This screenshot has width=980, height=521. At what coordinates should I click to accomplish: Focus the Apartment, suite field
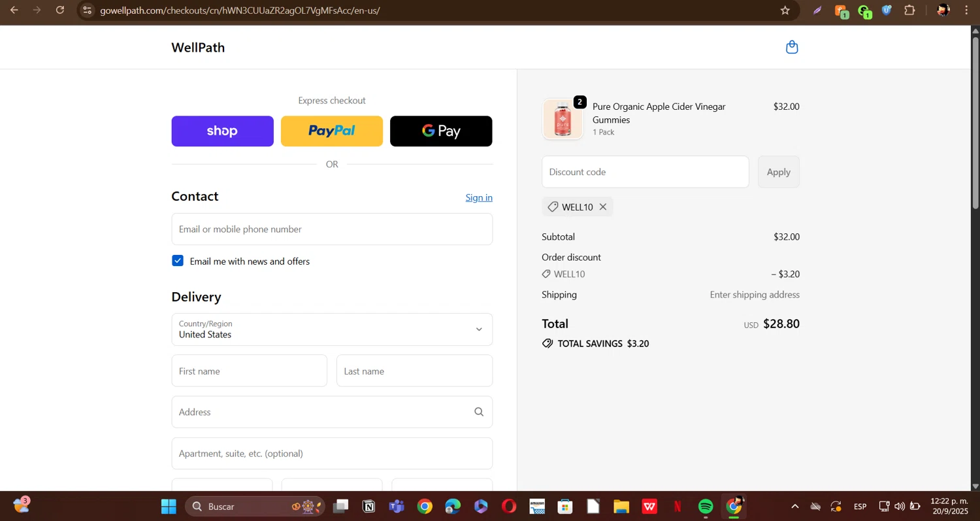tap(332, 454)
